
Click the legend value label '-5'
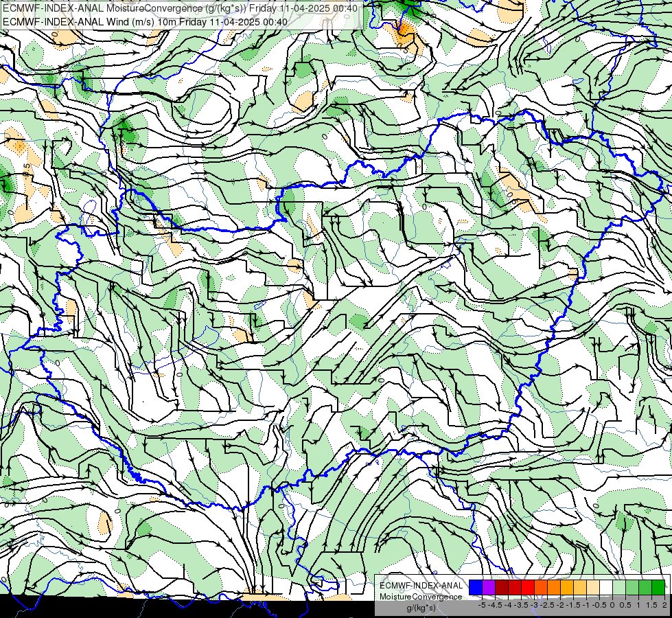click(x=482, y=605)
